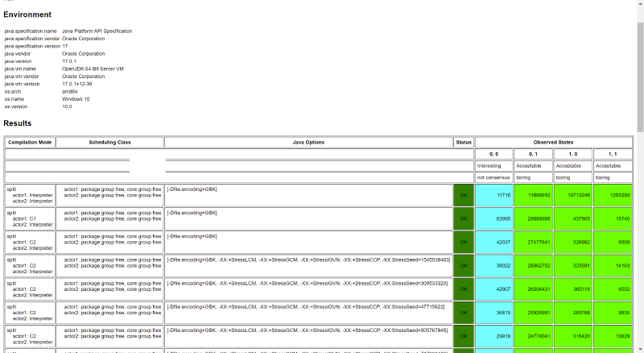Click the compilation cell with actor1: C1
The image size is (644, 353).
point(30,218)
